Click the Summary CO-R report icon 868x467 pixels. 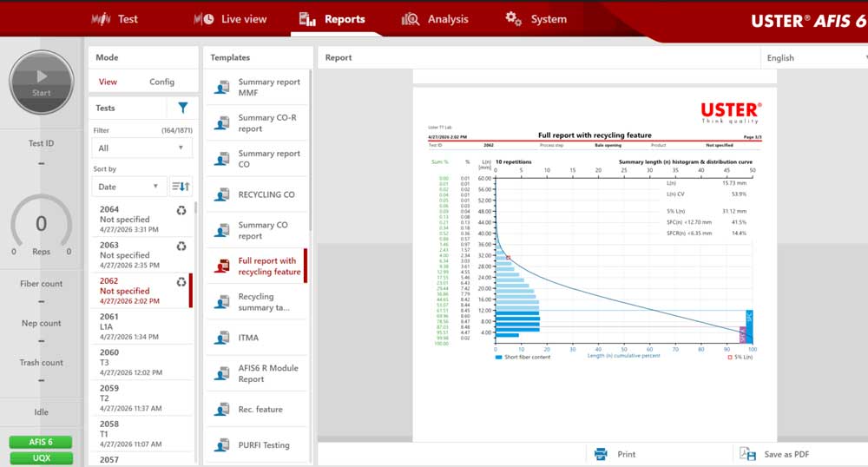pos(222,123)
